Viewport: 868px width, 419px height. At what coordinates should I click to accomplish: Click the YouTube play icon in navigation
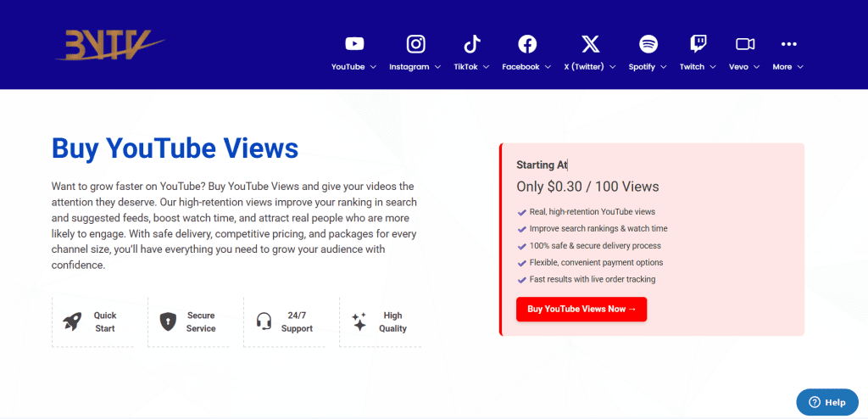(354, 44)
